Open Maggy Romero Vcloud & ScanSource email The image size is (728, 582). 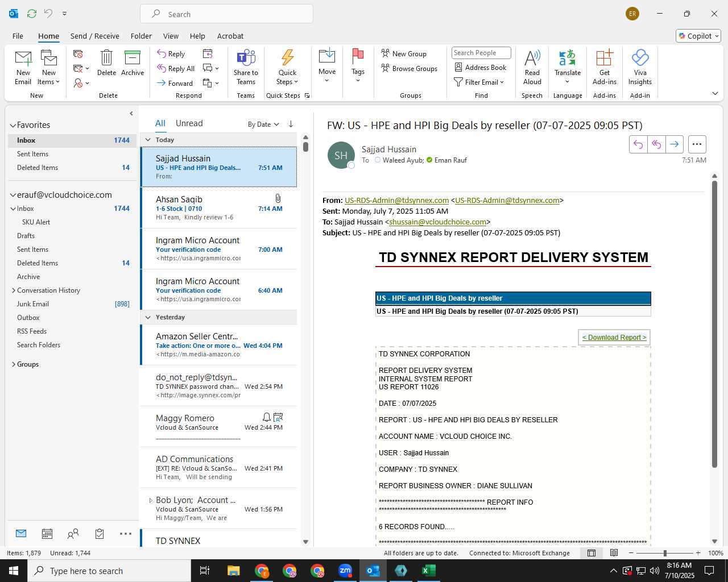tap(219, 427)
